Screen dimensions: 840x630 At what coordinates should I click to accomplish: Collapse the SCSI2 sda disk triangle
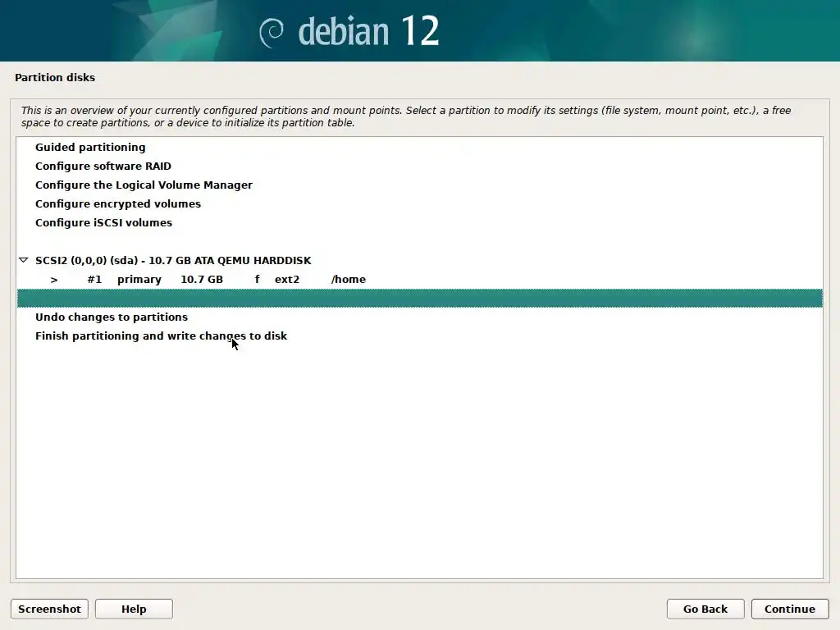coord(23,260)
